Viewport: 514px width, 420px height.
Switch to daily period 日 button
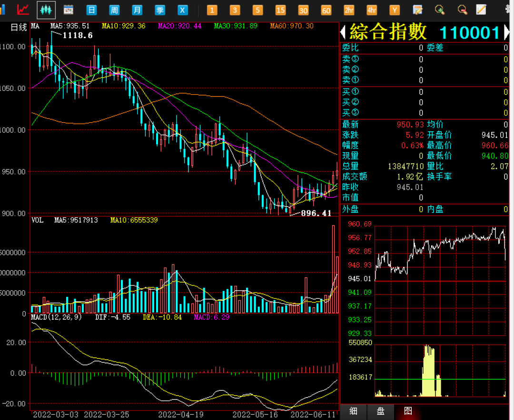coord(91,10)
